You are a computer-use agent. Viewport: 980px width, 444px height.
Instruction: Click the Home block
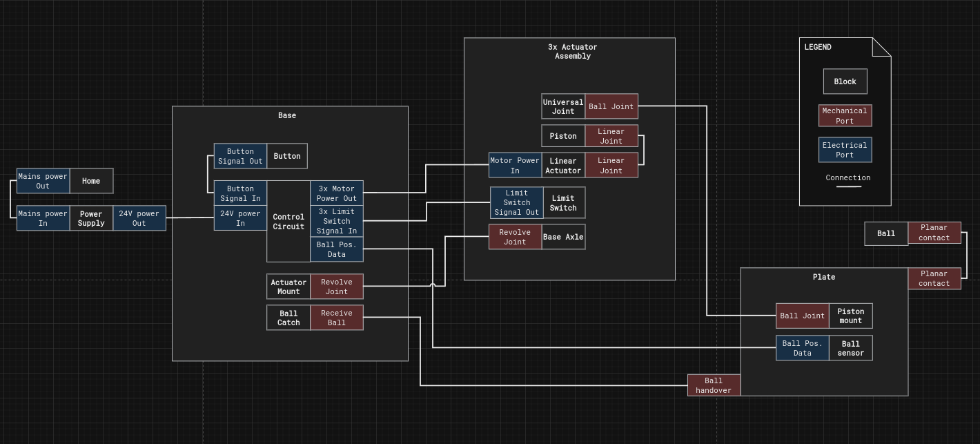91,181
